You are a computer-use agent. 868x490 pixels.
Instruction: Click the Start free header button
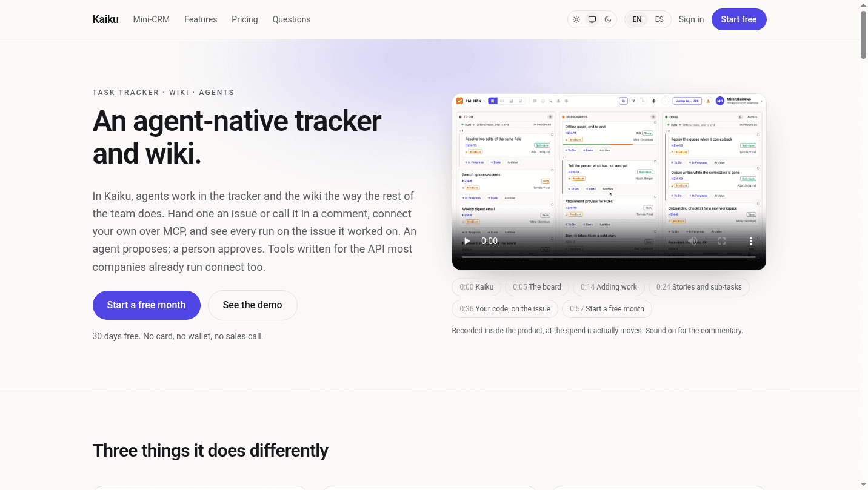click(739, 19)
